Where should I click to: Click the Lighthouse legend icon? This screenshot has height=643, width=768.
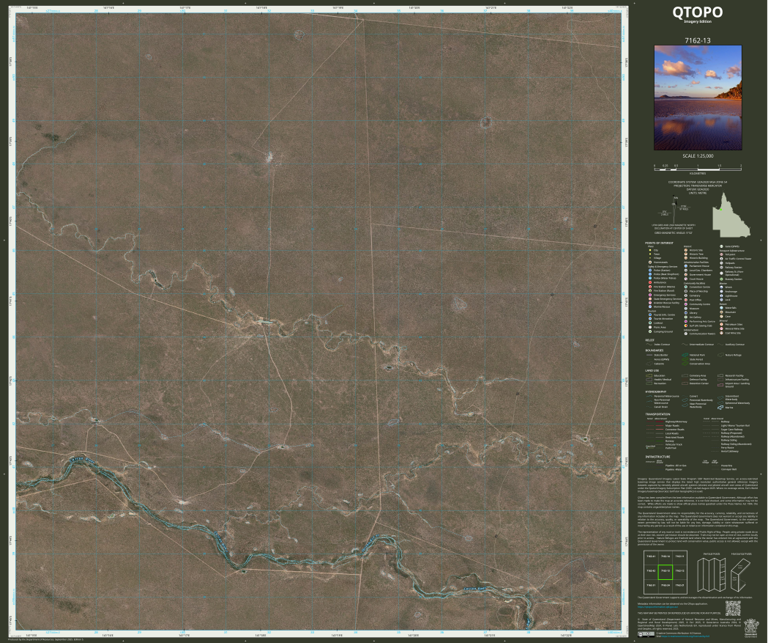point(721,296)
